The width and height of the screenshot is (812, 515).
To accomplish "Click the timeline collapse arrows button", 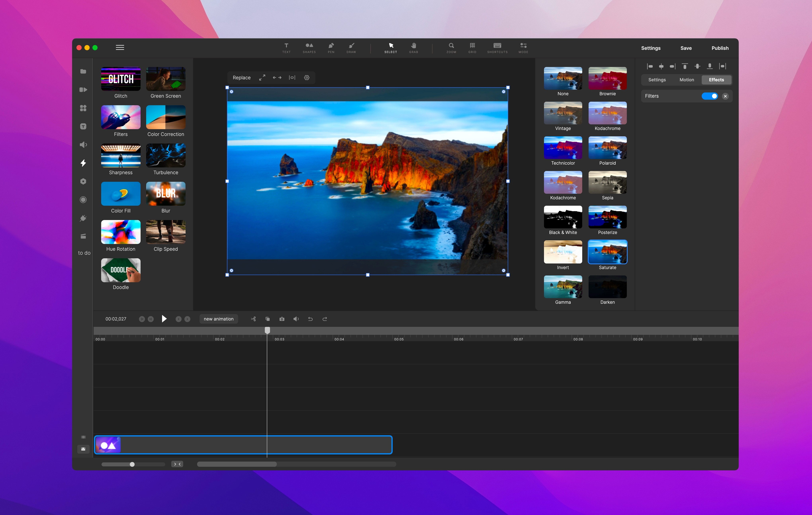I will pyautogui.click(x=177, y=464).
